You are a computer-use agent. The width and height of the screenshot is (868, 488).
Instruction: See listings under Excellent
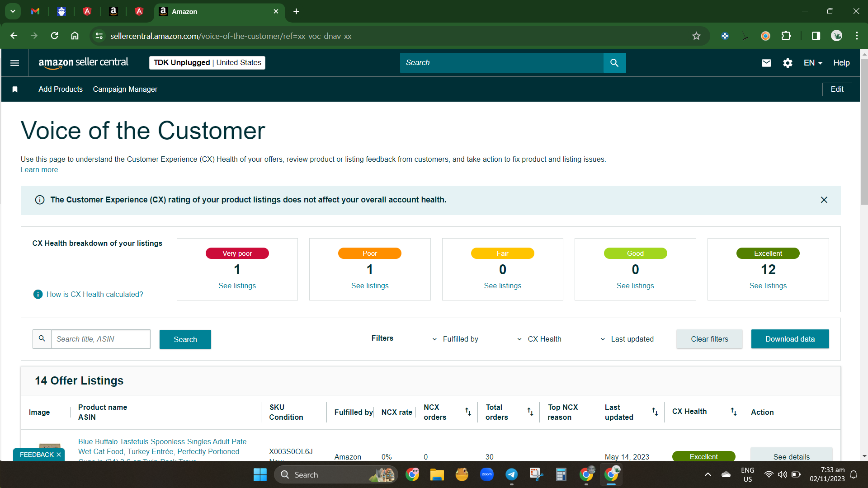pos(768,286)
